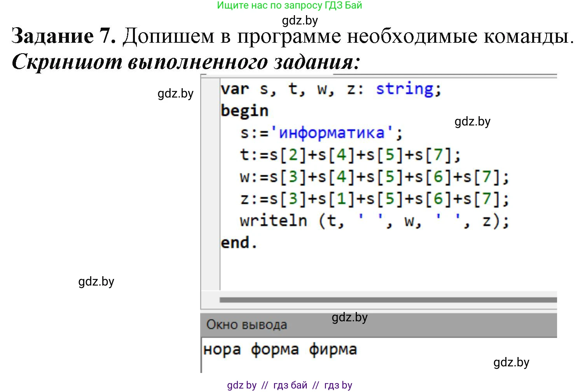
Task: Click the 'var' keyword on the first code line
Action: 234,89
